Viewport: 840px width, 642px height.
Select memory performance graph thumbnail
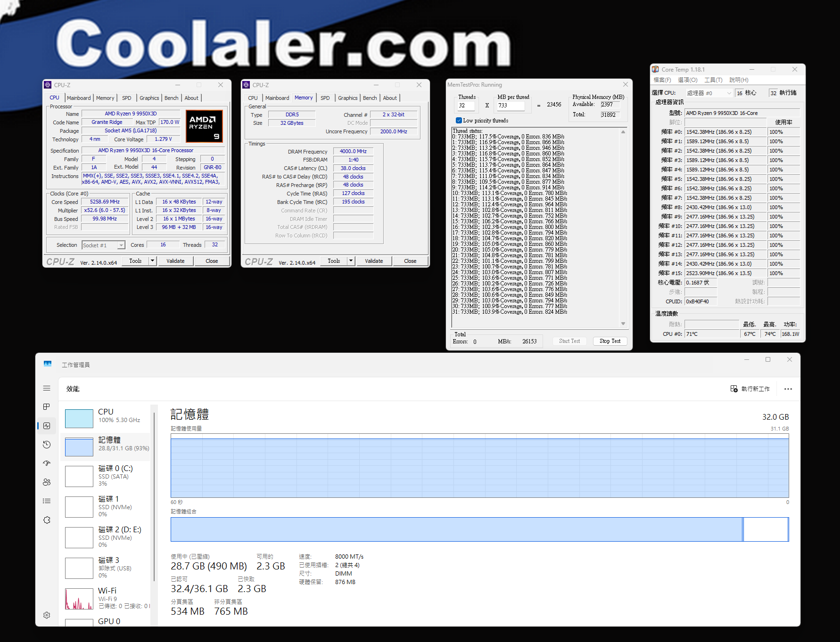79,447
